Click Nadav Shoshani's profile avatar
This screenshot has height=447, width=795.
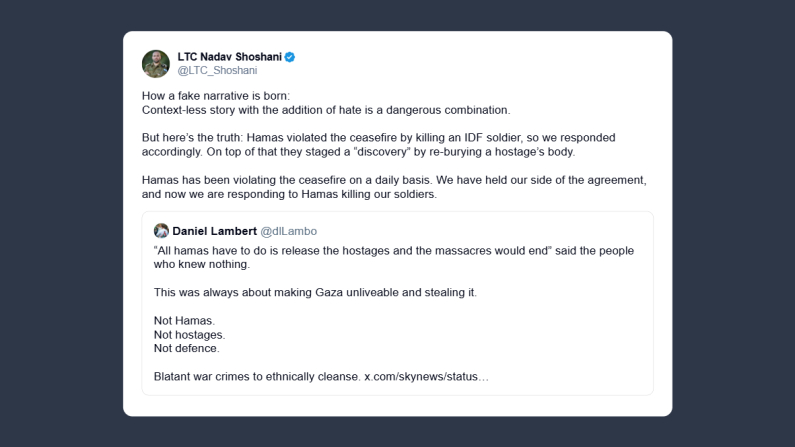156,63
